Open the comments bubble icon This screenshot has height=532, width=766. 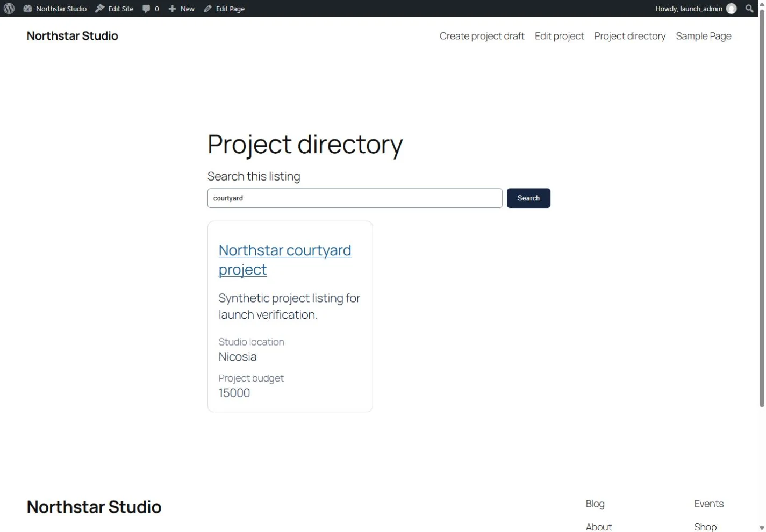click(146, 9)
